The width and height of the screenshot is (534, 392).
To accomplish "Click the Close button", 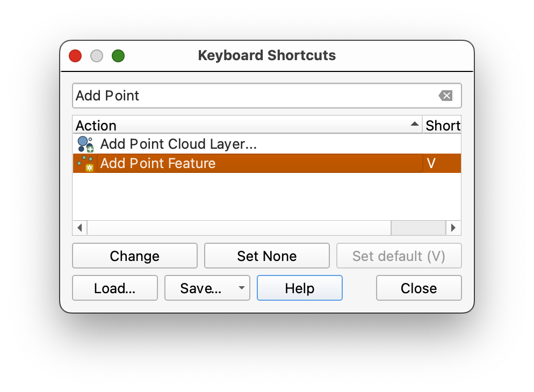I will (418, 288).
